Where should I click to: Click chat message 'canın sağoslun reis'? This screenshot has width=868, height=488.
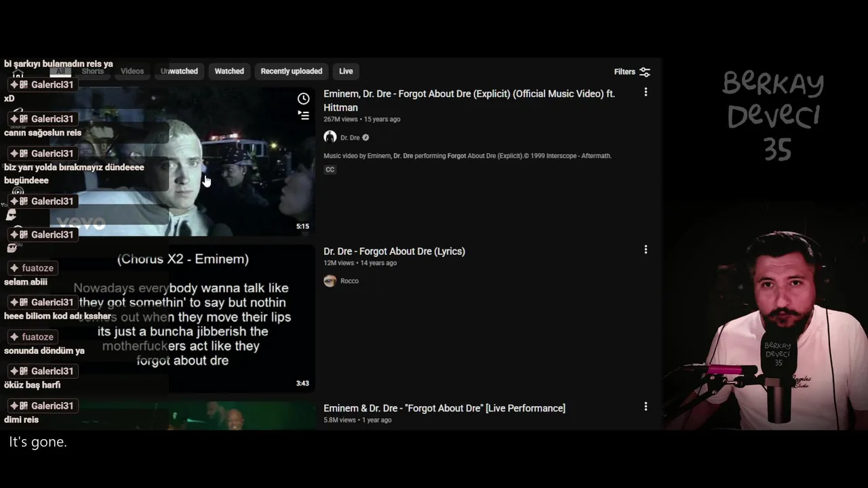coord(43,133)
